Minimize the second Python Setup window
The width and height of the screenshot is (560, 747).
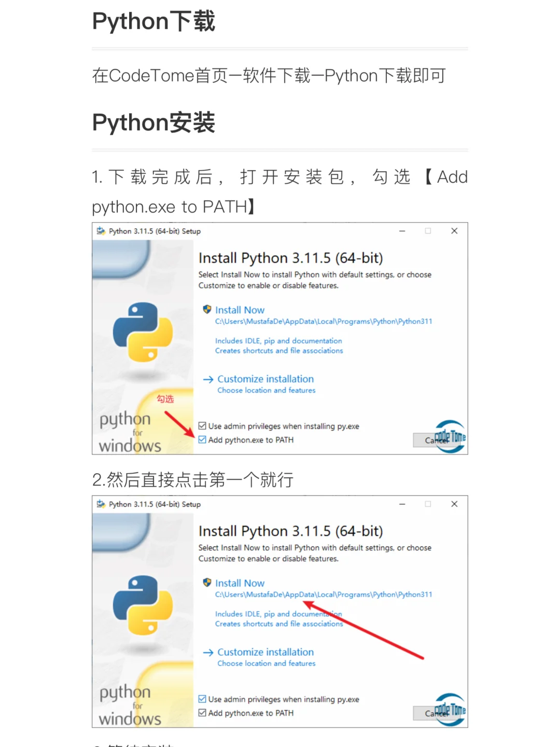pos(402,504)
